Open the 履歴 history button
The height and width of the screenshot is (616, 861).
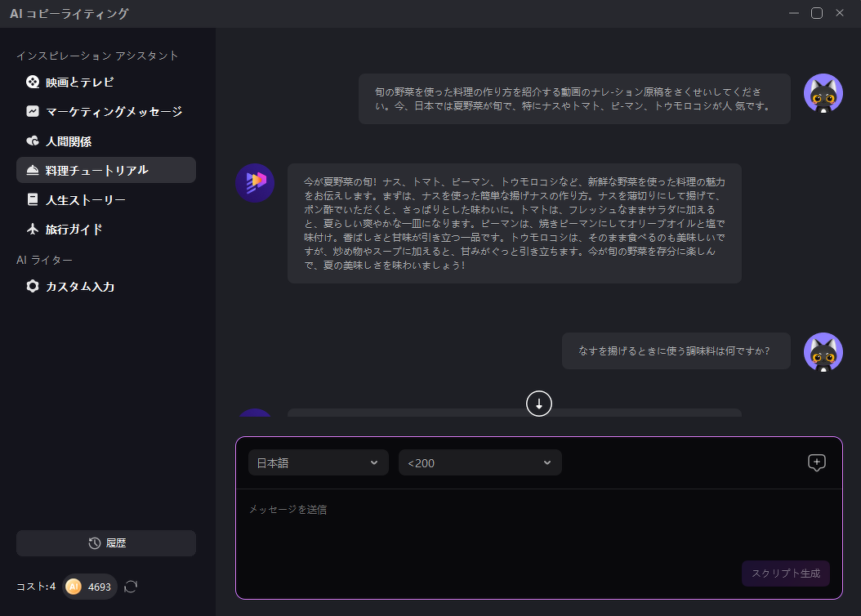(x=106, y=543)
